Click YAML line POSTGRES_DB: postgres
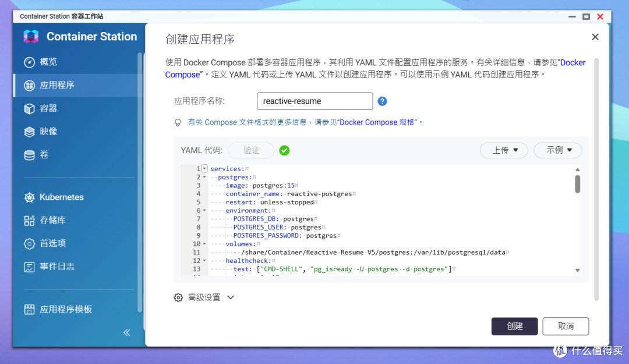This screenshot has height=364, width=629. point(275,219)
